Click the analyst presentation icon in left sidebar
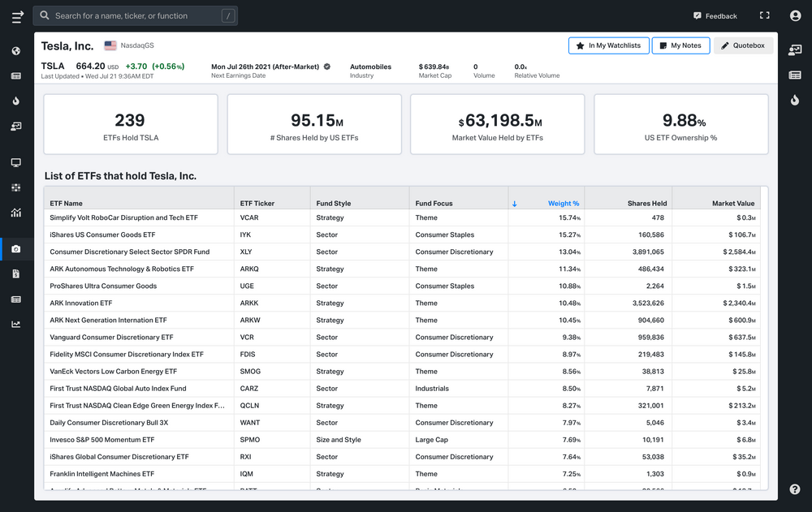 (15, 126)
